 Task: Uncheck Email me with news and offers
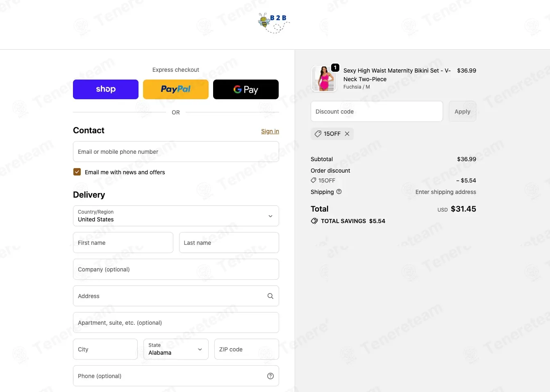(x=77, y=172)
